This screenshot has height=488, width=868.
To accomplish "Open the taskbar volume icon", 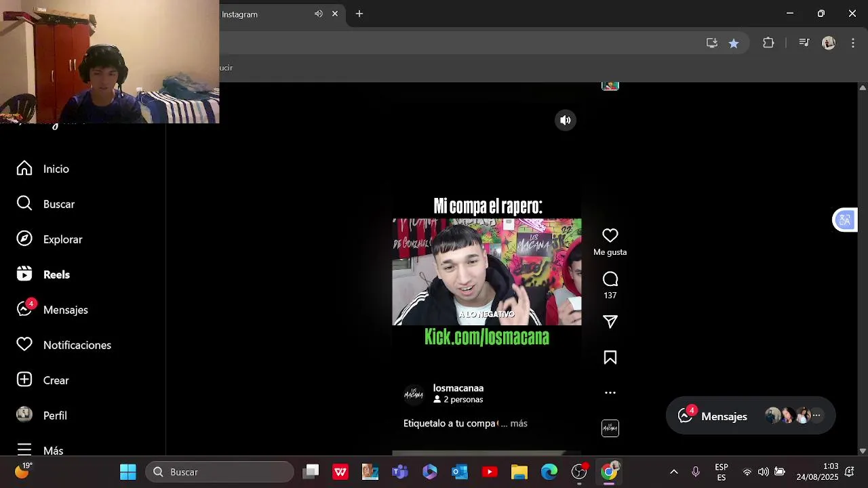I will [x=764, y=472].
